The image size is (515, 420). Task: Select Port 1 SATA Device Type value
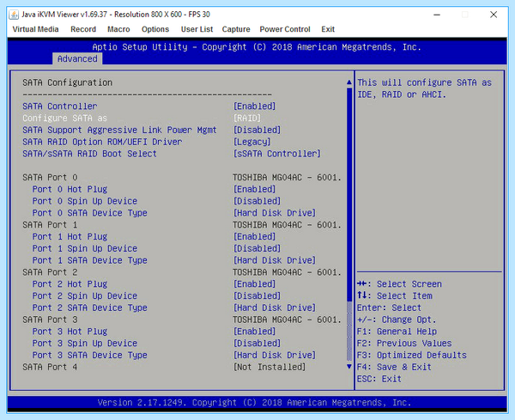[275, 260]
